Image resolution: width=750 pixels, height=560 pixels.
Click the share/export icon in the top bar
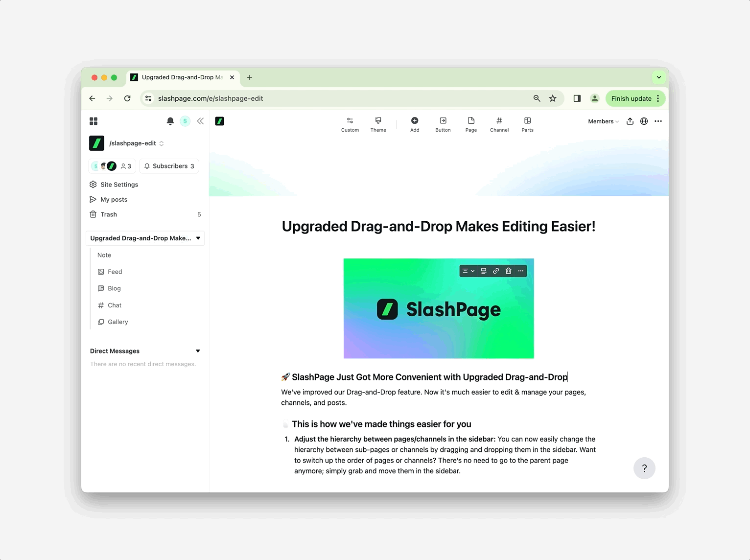click(x=630, y=121)
